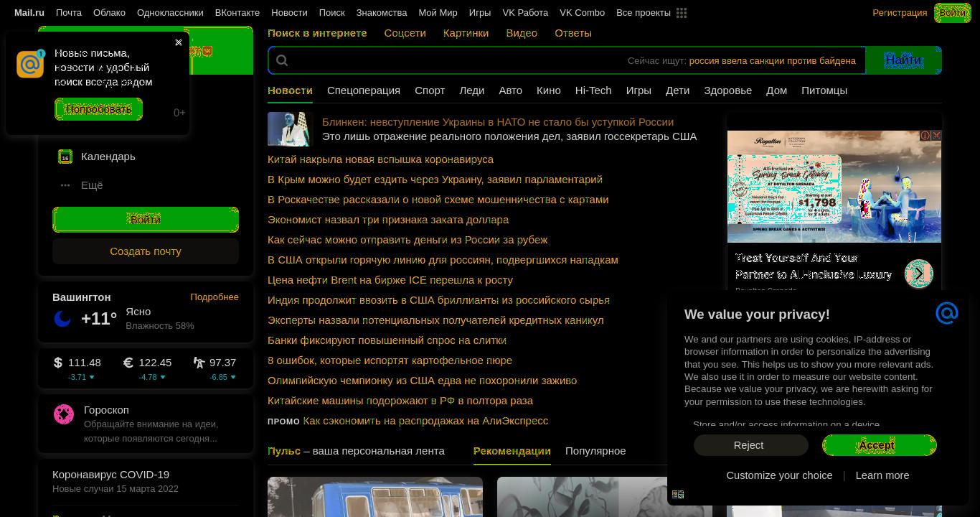Click the moon weather icon
The height and width of the screenshot is (517, 980).
coord(62,319)
